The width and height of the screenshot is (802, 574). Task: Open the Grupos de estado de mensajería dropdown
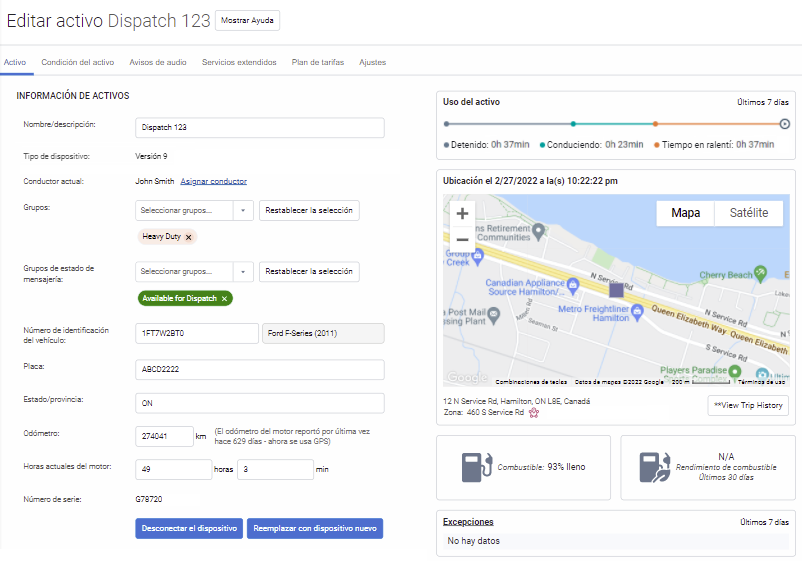pos(243,272)
